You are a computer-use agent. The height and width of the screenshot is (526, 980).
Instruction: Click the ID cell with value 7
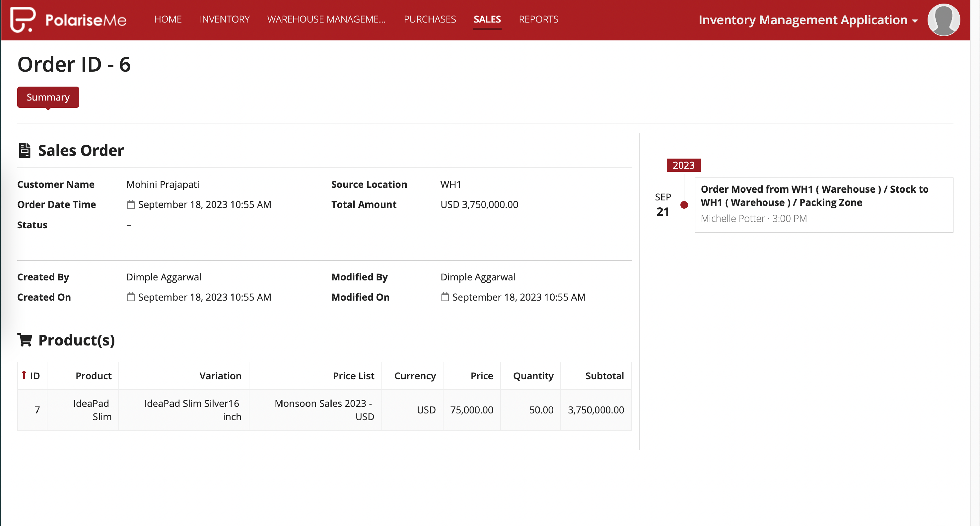[x=32, y=410]
